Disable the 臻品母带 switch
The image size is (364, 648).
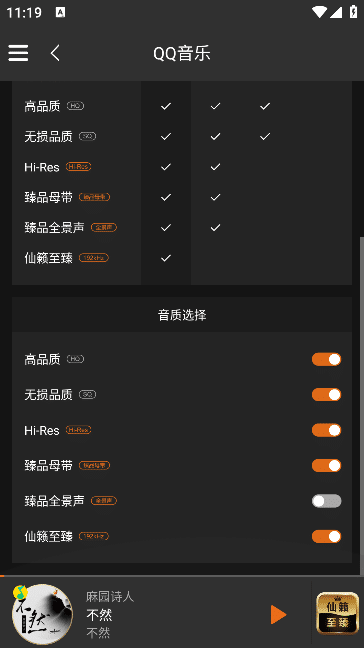[x=326, y=466]
